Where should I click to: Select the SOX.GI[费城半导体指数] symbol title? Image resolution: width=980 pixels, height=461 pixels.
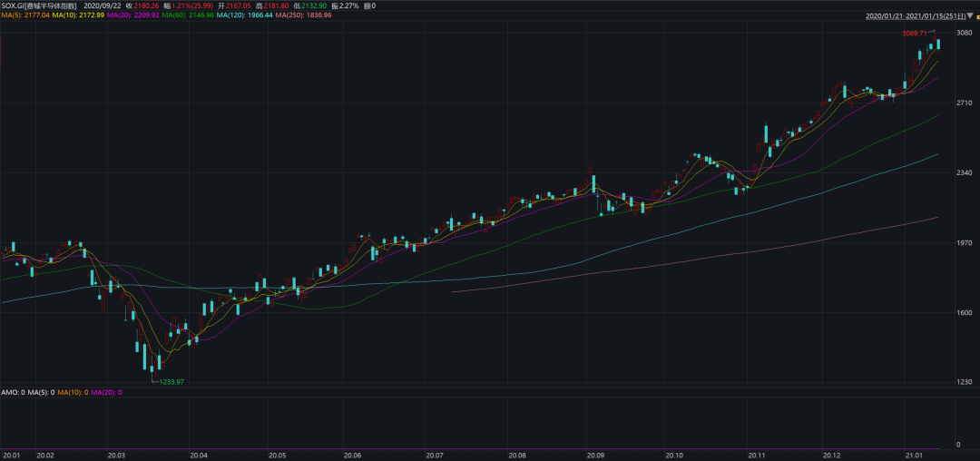point(39,5)
